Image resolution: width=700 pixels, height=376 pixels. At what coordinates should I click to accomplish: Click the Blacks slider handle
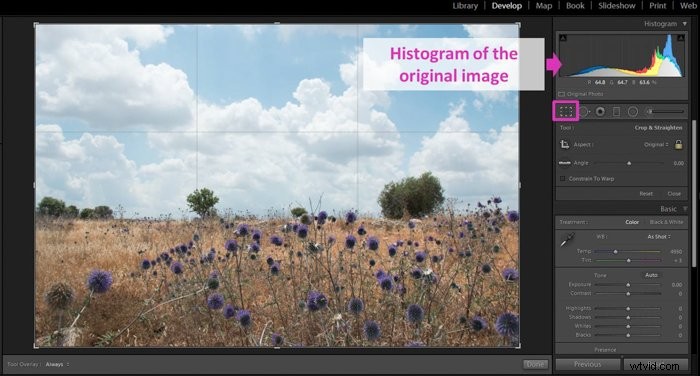628,335
